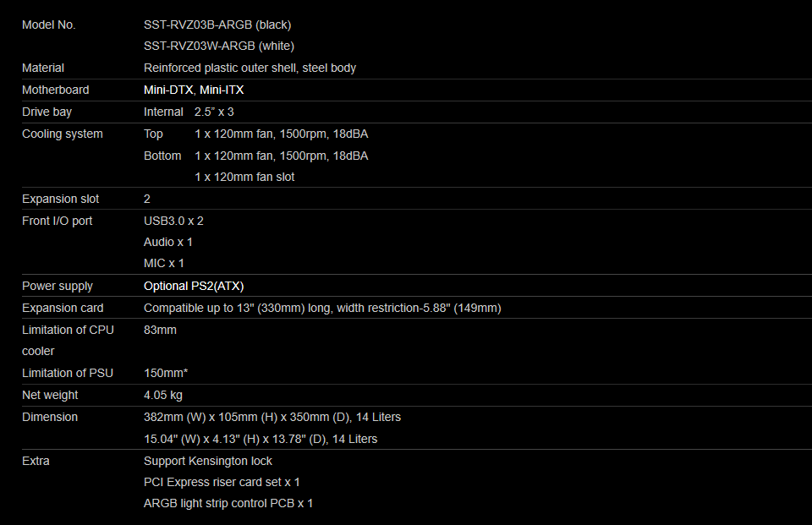The image size is (812, 525).
Task: Click the SST-RVZ03B-ARGB (black) model number
Action: tap(217, 25)
